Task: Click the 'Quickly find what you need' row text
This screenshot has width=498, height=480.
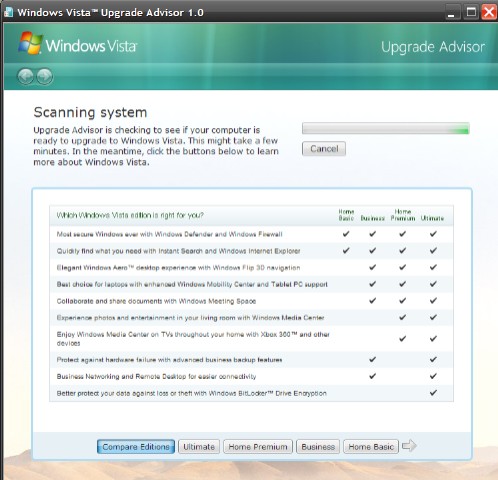Action: [178, 251]
